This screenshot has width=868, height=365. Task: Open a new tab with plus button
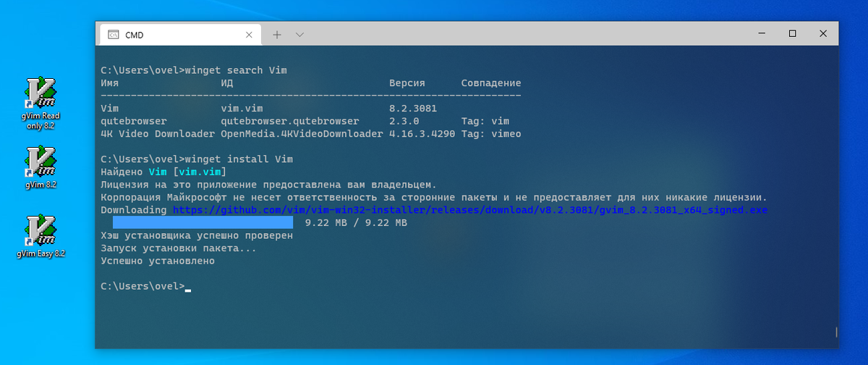(276, 34)
